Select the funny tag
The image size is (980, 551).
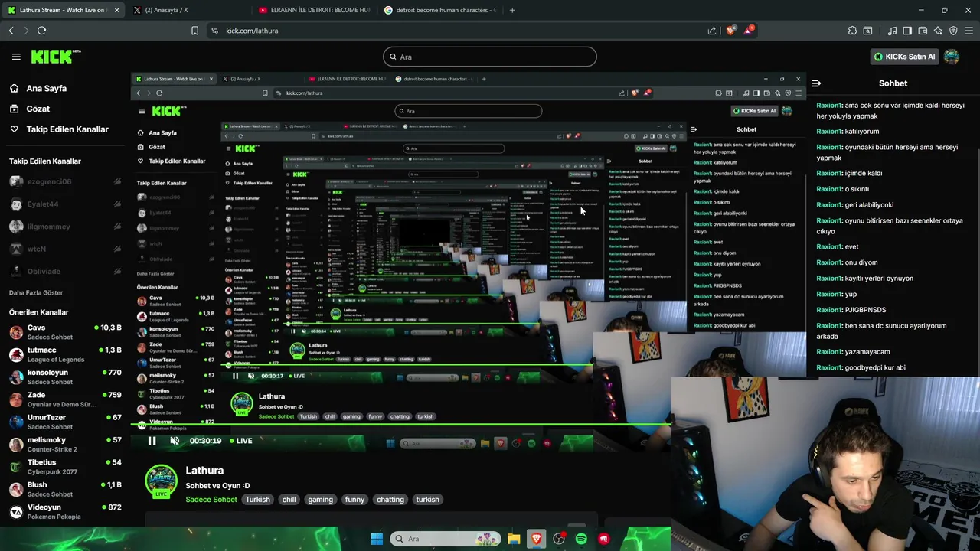[x=354, y=500]
